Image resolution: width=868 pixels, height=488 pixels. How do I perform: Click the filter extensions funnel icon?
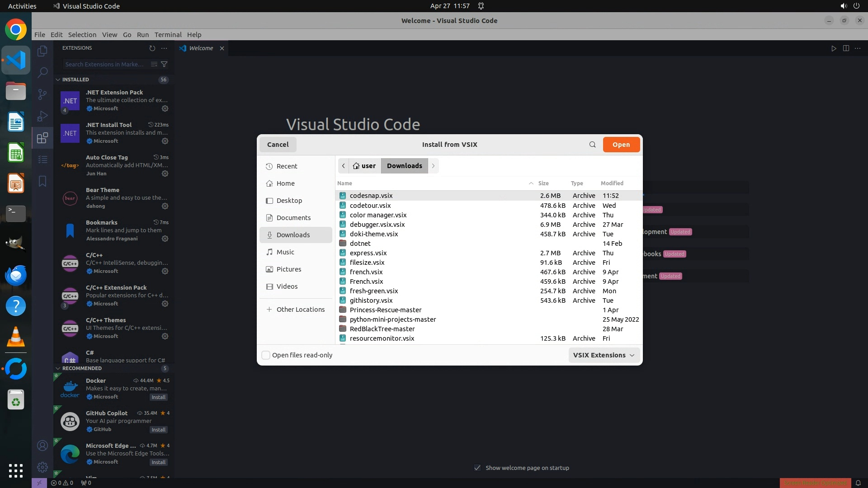165,64
